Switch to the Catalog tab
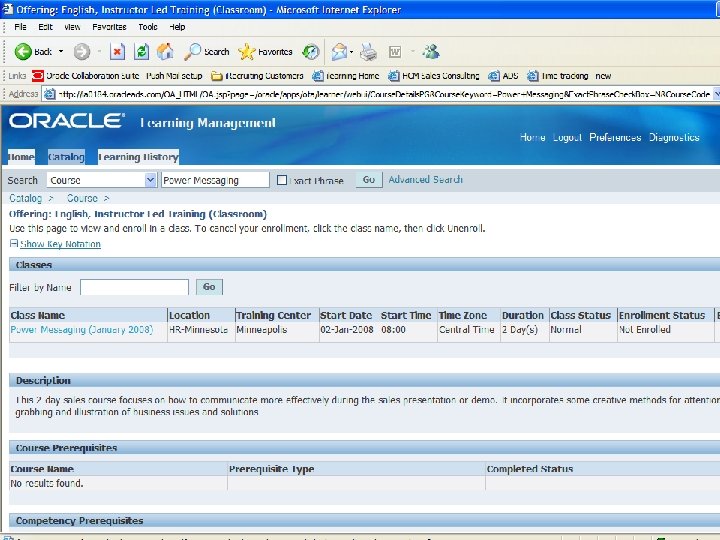The height and width of the screenshot is (540, 720). pos(66,157)
